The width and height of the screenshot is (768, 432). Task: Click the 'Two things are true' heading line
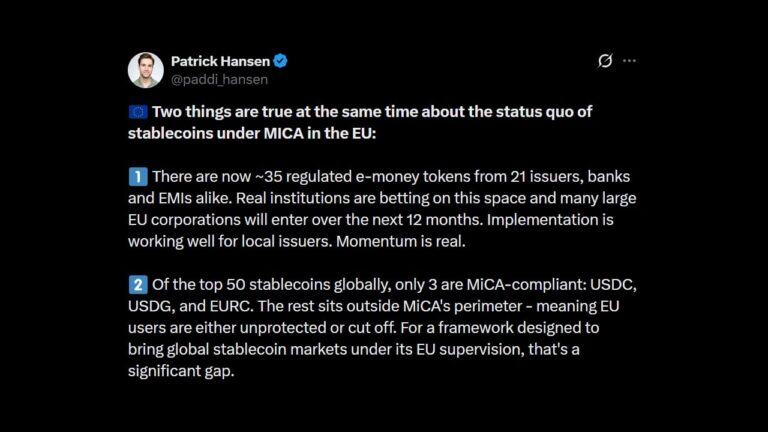coord(372,112)
